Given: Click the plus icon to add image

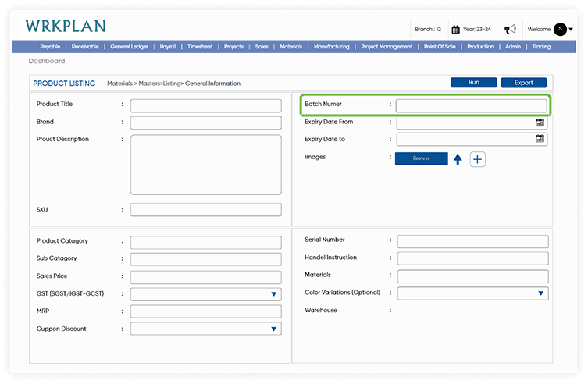Looking at the screenshot, I should (478, 159).
